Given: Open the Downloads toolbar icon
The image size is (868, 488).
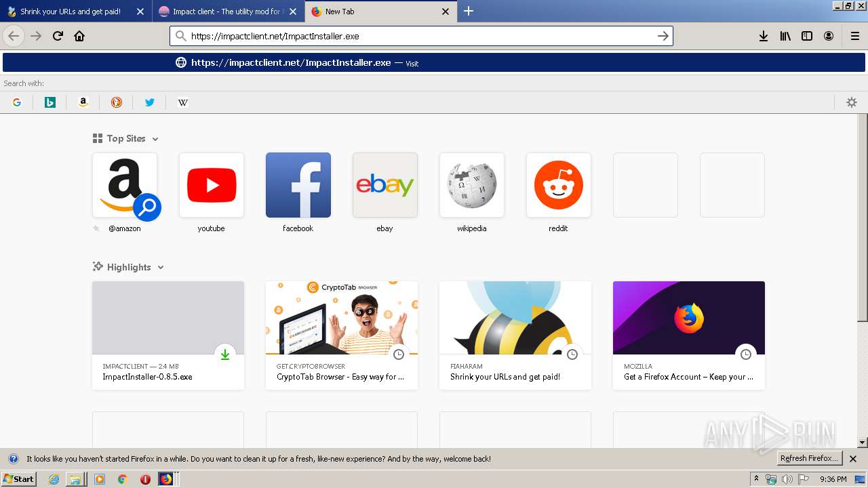Looking at the screenshot, I should coord(764,36).
